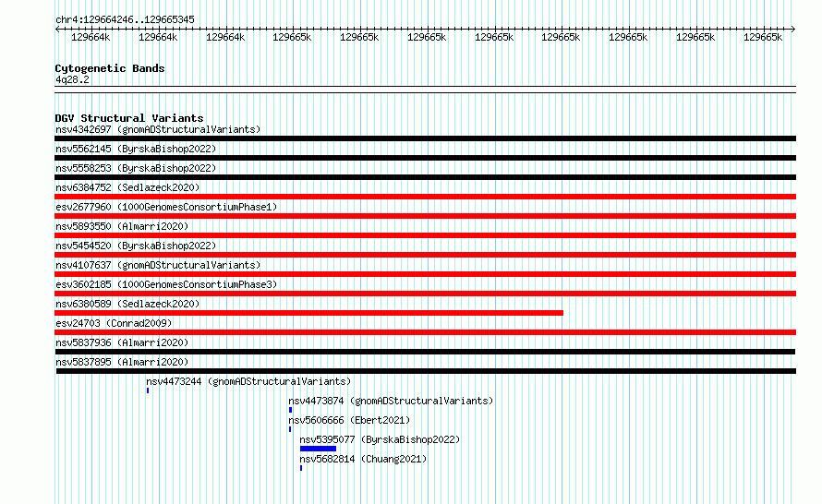Open variant label esv2677960 (1000GenomesConsortiumPhase1)
The image size is (822, 504).
[166, 207]
